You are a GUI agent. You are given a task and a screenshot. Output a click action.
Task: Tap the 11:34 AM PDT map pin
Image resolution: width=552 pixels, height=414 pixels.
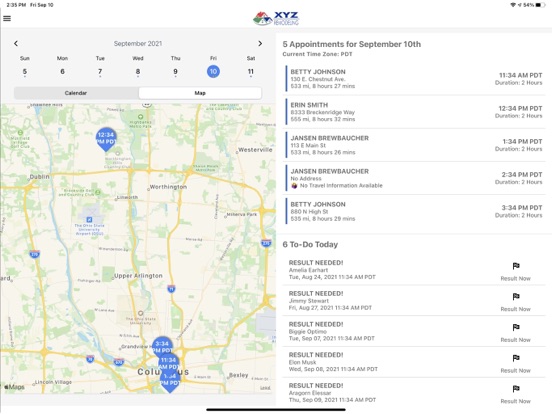[x=169, y=363]
